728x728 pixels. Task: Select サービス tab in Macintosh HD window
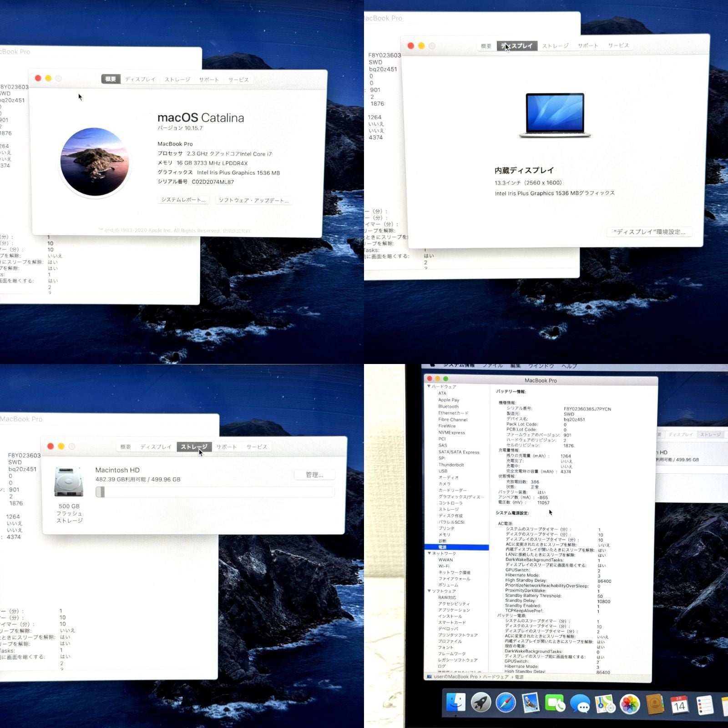point(257,447)
